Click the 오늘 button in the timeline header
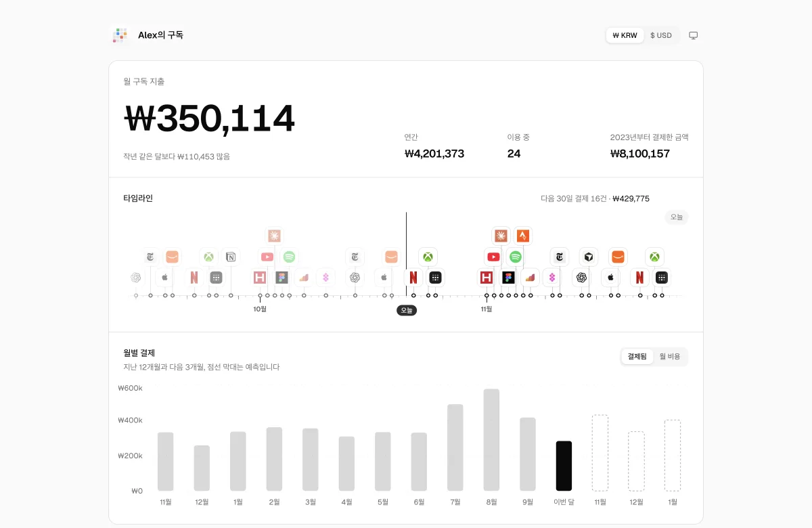The image size is (812, 528). pos(677,217)
